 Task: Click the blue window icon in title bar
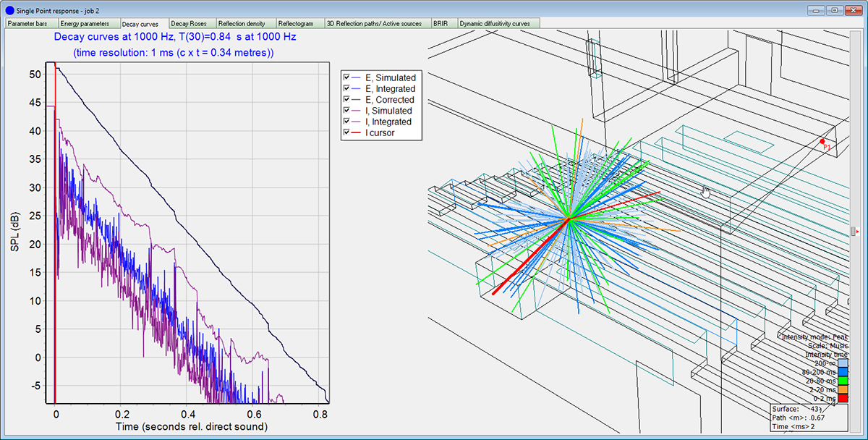click(9, 10)
